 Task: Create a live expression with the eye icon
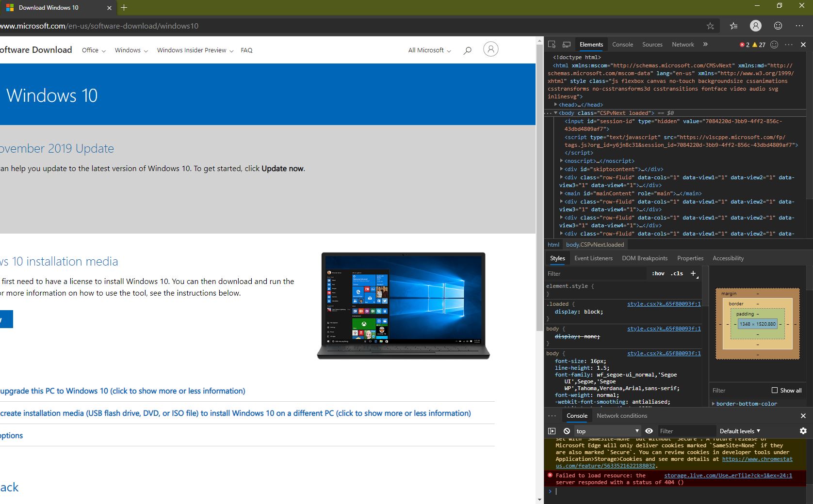[649, 431]
